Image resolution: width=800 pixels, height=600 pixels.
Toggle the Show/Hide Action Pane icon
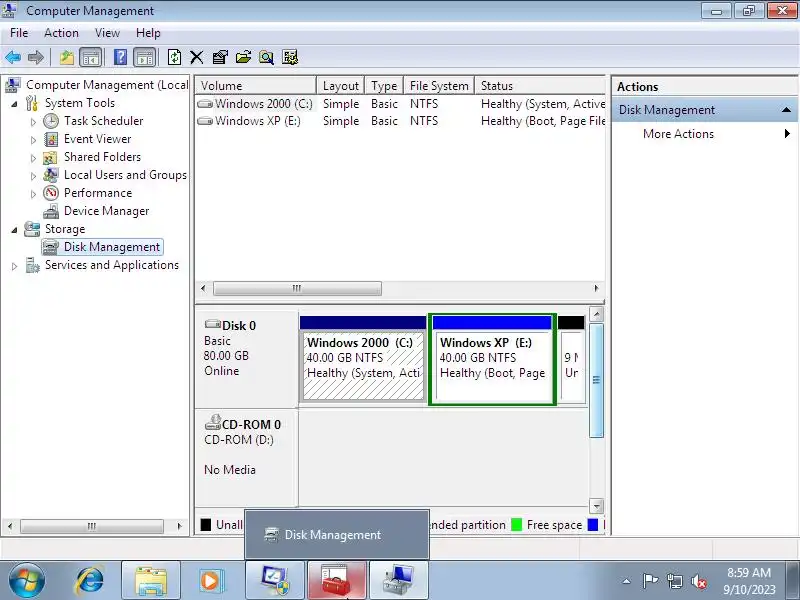(145, 57)
